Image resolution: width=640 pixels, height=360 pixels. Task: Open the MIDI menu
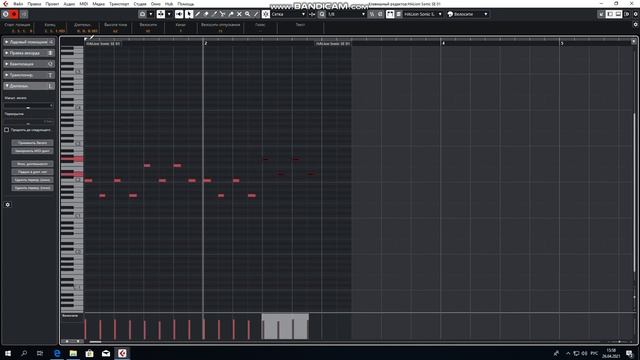[84, 4]
